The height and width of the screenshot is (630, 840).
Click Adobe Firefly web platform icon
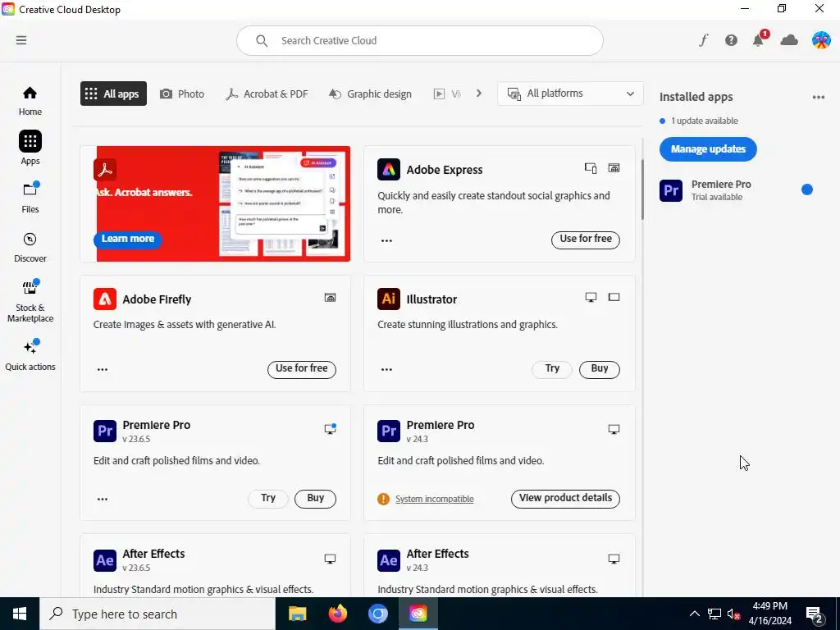(330, 297)
